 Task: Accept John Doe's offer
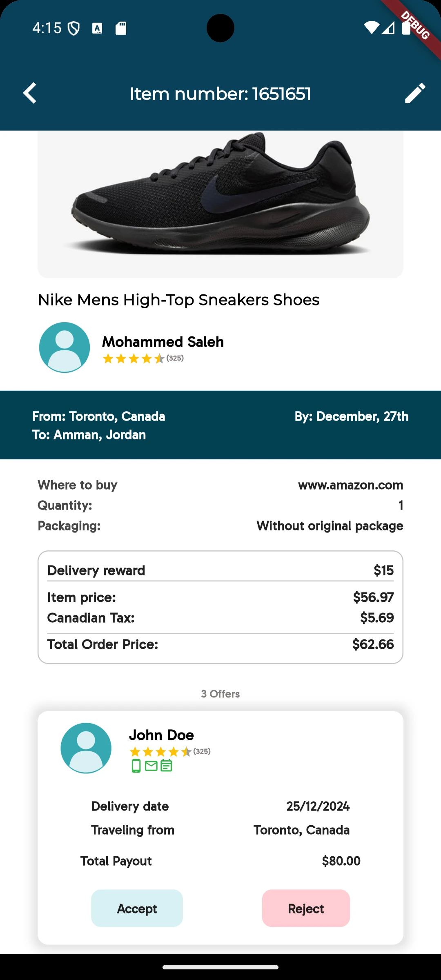(137, 908)
